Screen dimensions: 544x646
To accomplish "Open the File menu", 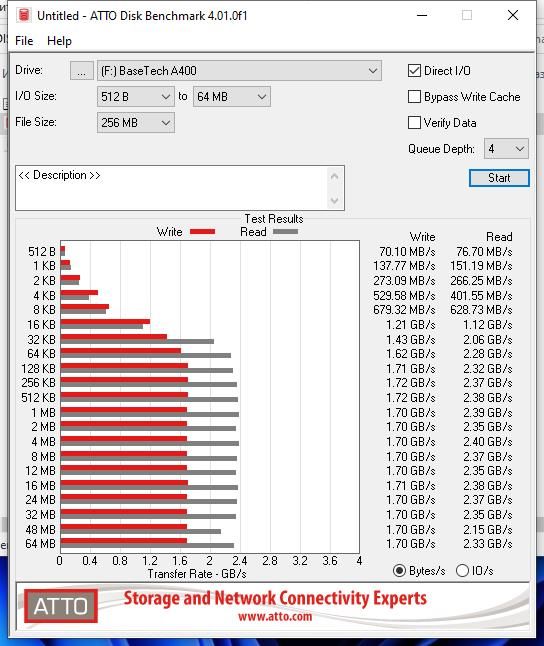I will click(x=24, y=41).
